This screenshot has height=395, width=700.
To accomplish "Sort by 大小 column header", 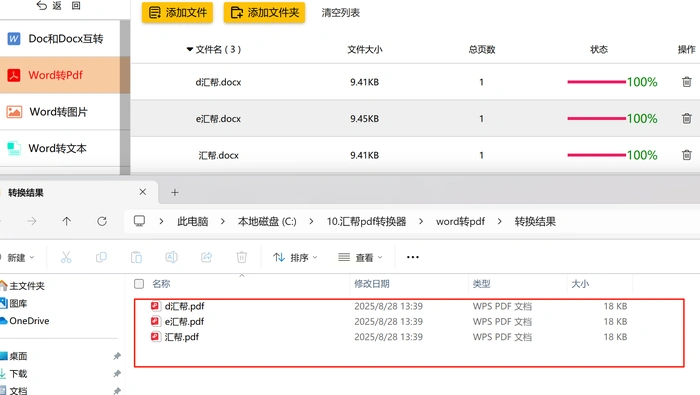I will 580,284.
